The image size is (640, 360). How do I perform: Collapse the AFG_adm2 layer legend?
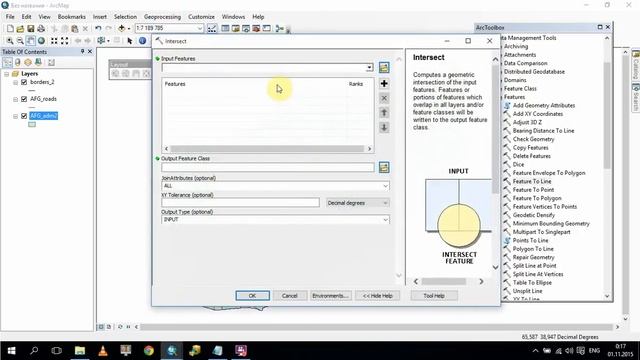[x=16, y=116]
